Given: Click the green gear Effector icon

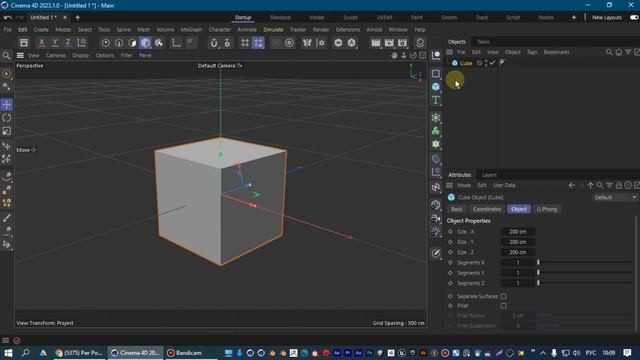Looking at the screenshot, I should coord(436,144).
